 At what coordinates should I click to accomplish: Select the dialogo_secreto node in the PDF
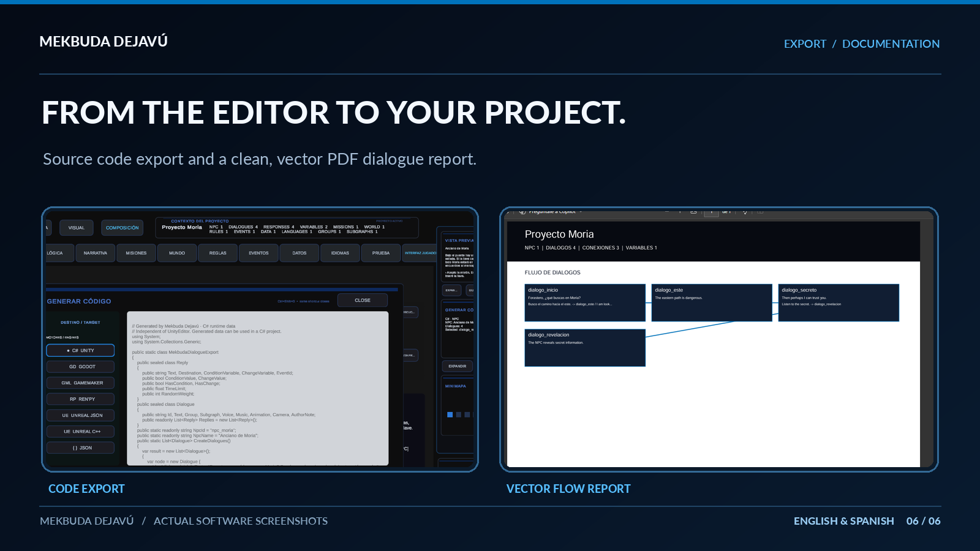(839, 302)
